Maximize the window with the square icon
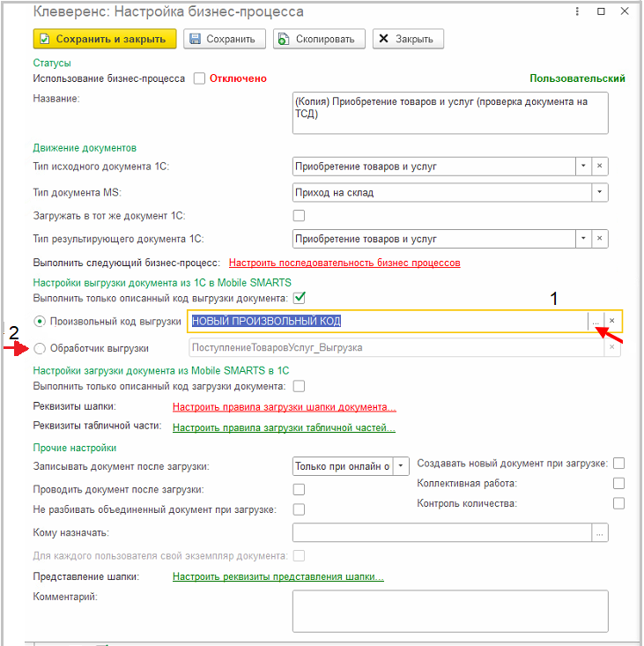Image resolution: width=644 pixels, height=646 pixels. 601,11
